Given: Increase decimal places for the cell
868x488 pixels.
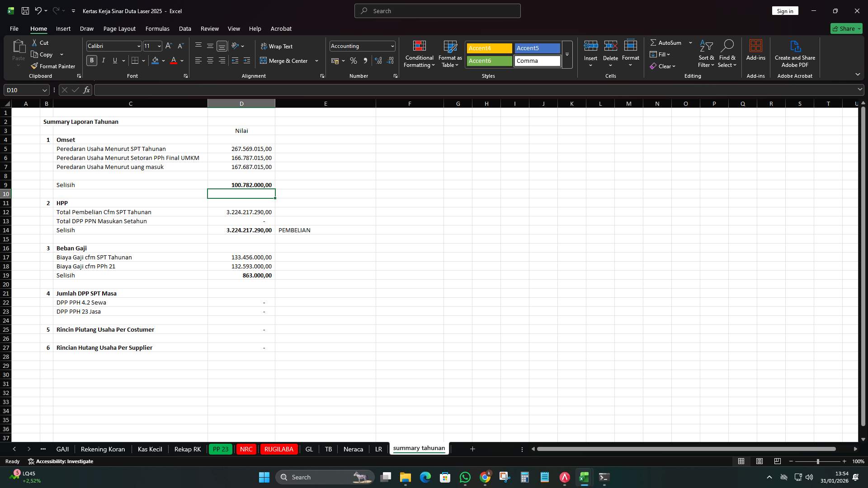Looking at the screenshot, I should click(x=378, y=60).
